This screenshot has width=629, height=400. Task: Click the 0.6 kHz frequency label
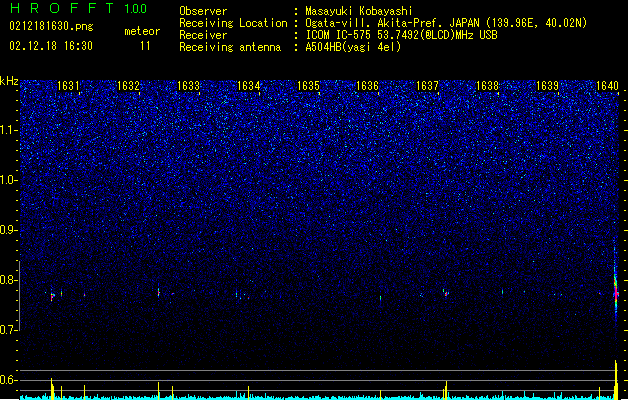coord(9,380)
